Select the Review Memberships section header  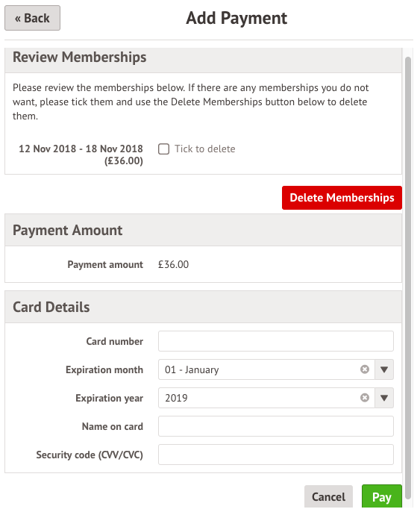[x=80, y=57]
